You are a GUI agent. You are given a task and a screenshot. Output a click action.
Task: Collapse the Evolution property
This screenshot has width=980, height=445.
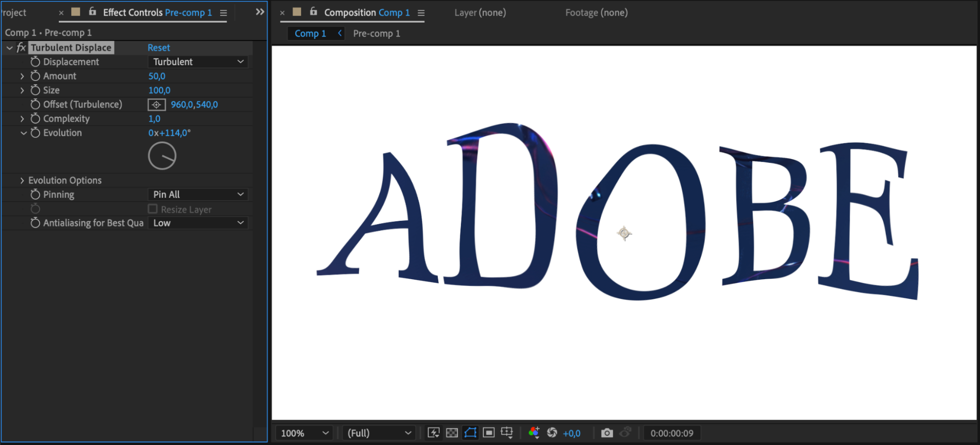click(x=23, y=133)
